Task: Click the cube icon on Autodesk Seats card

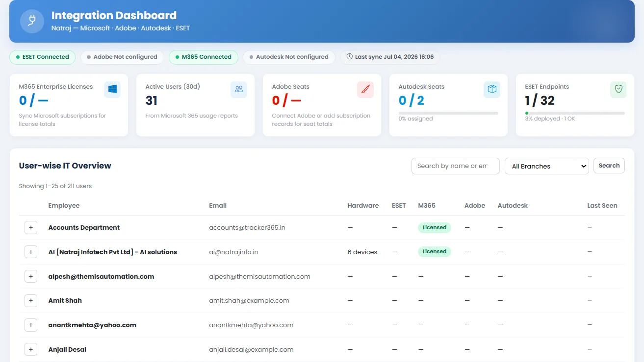Action: point(492,90)
